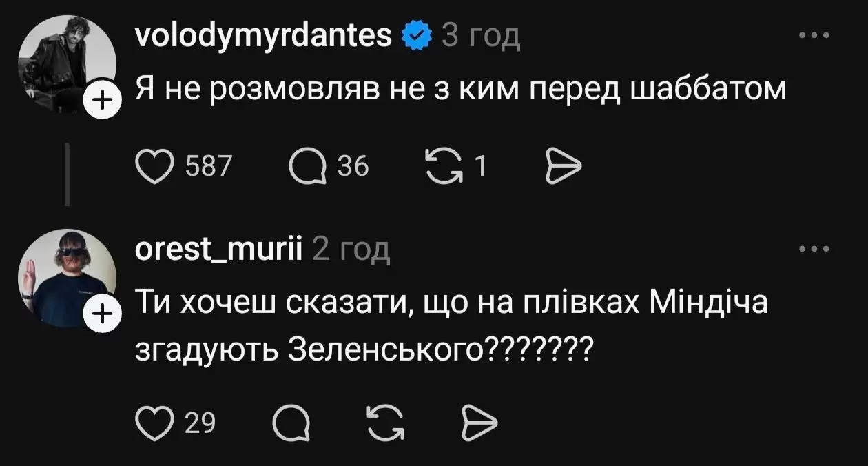Follow volodymyrdantes using the plus badge

[101, 101]
